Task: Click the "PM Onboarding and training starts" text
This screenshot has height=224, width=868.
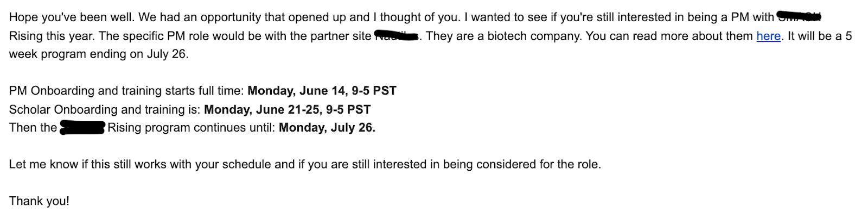Action: point(126,91)
